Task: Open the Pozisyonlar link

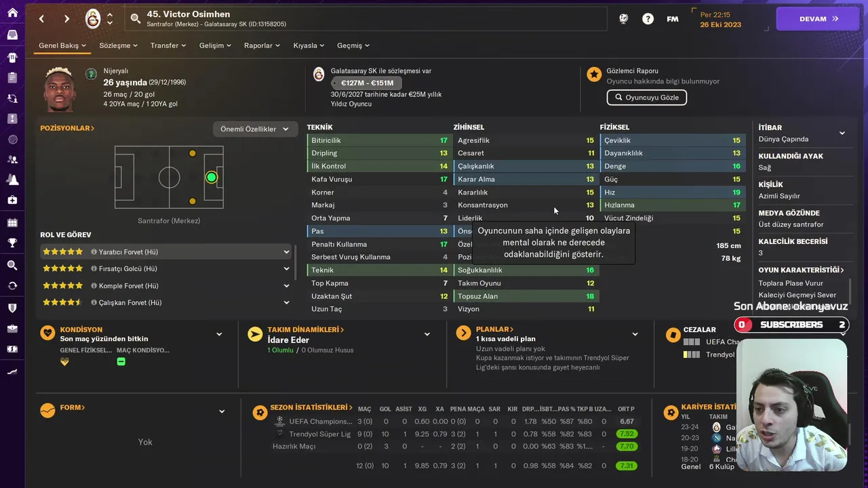Action: coord(67,128)
